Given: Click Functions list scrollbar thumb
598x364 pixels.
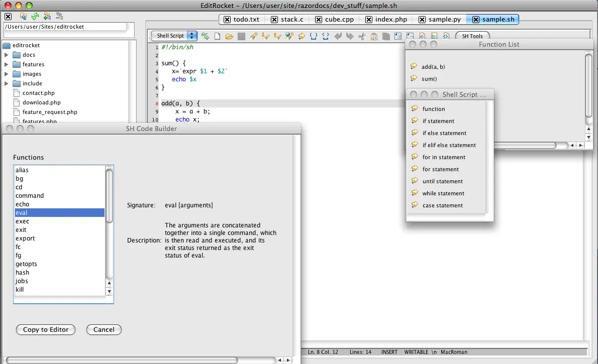Looking at the screenshot, I should pyautogui.click(x=109, y=196).
